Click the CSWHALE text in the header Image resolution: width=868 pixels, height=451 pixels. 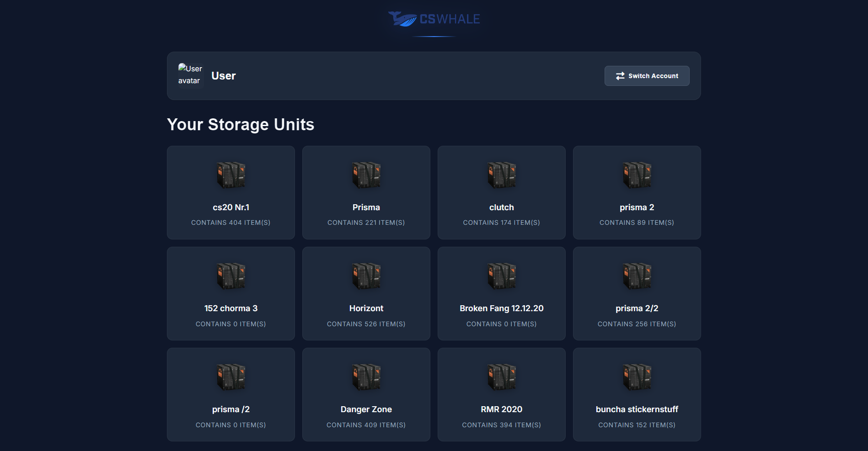click(450, 19)
